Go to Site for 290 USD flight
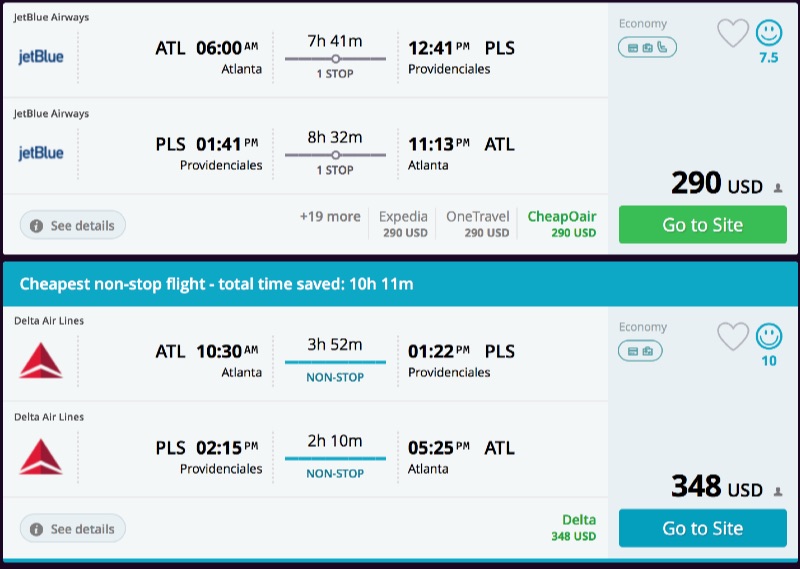 [702, 225]
